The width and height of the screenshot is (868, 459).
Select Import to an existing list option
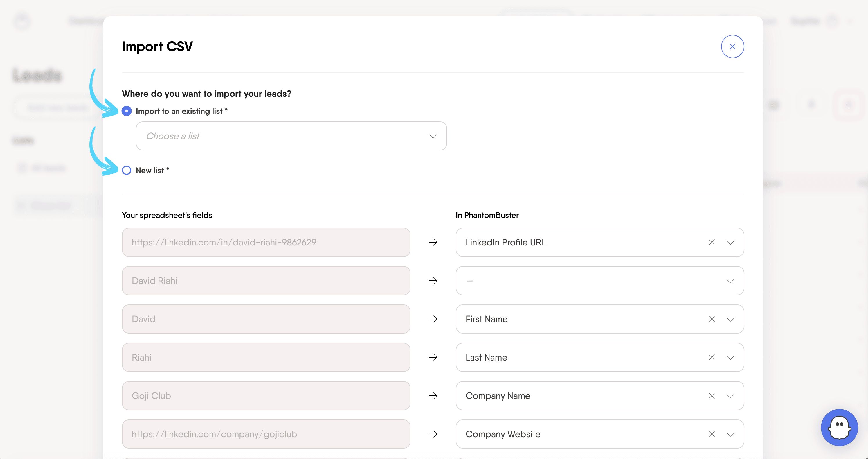pos(127,111)
